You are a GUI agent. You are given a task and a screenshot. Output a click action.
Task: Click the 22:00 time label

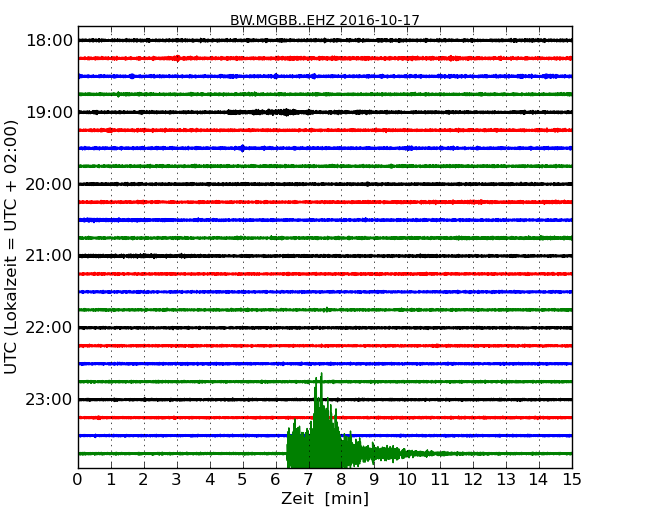49,328
